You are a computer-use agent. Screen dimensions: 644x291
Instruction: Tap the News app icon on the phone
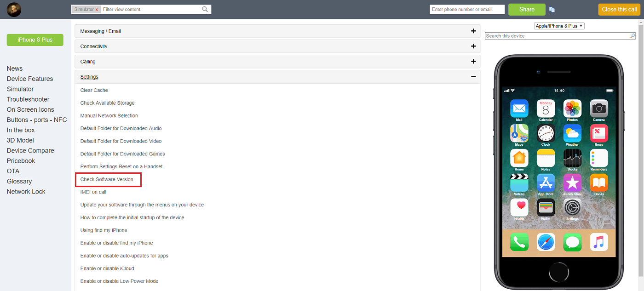tap(599, 133)
